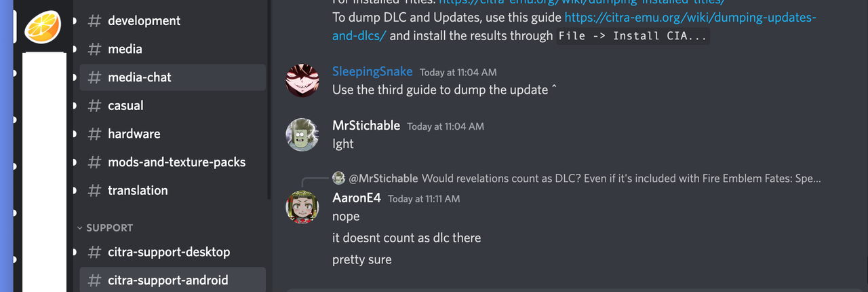Click the MrStichable username on Ight message
Viewport: 868px width, 292px height.
(x=366, y=126)
